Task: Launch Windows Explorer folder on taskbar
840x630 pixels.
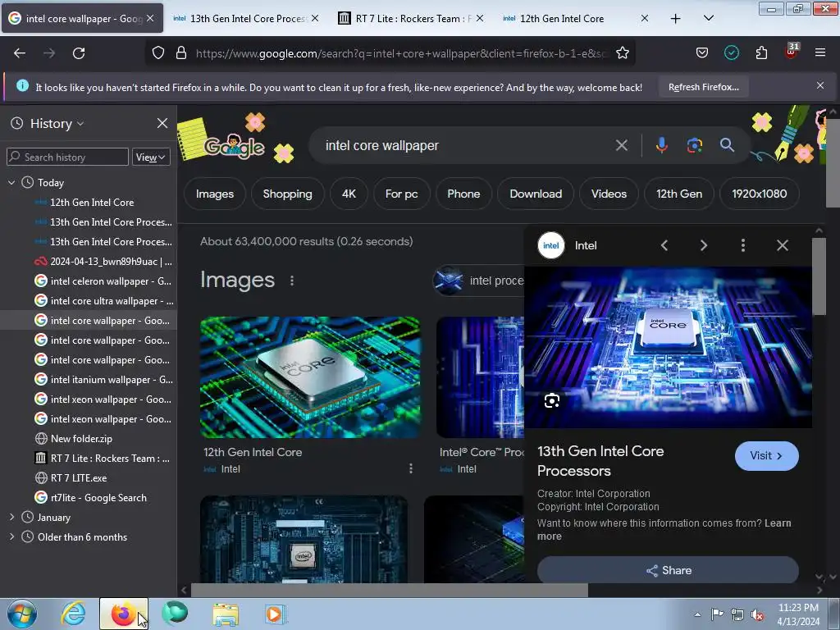Action: (x=226, y=614)
